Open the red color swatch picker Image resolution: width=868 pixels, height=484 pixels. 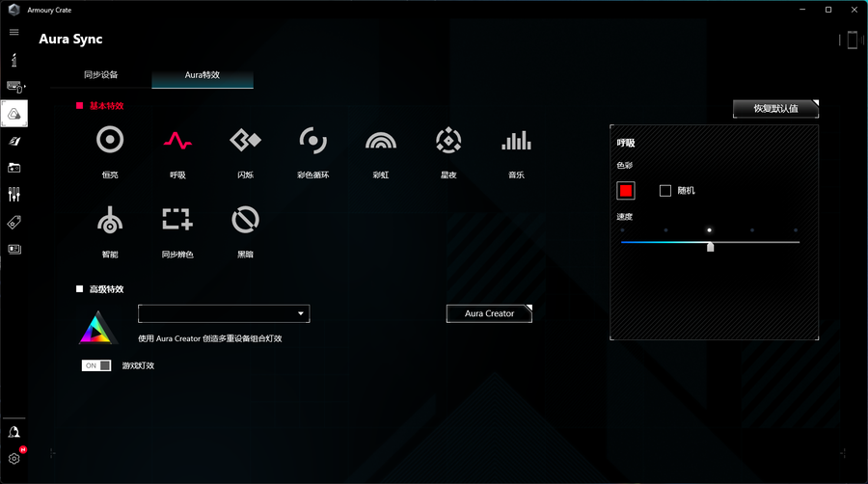pyautogui.click(x=626, y=191)
